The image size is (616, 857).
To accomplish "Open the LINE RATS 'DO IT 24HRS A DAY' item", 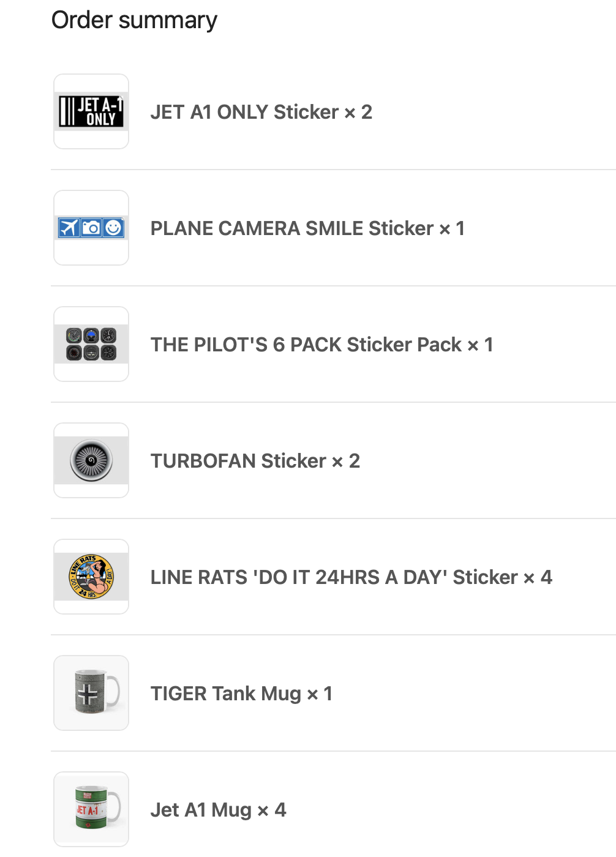I will (x=351, y=577).
